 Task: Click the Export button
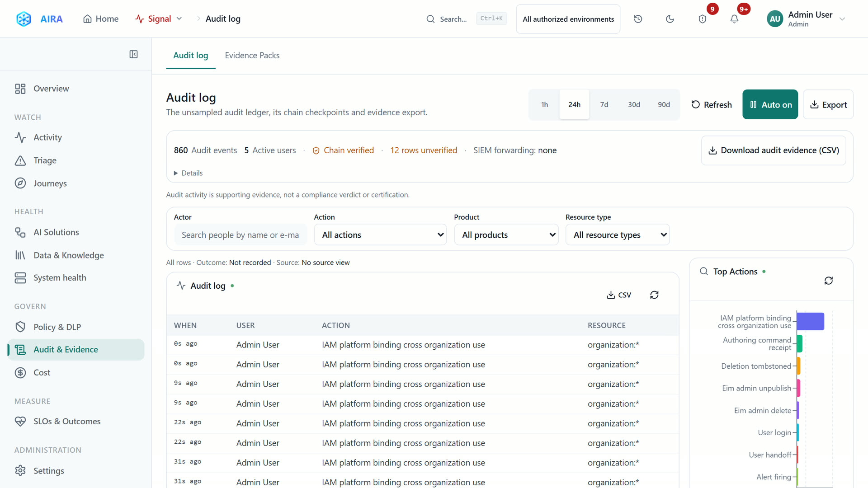[x=828, y=105]
